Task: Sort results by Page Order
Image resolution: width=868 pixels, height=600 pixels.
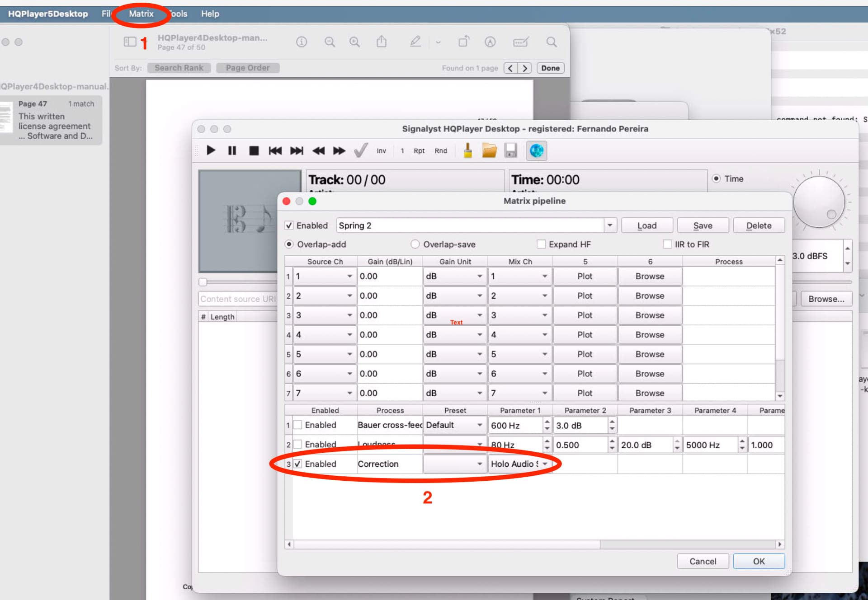Action: pyautogui.click(x=248, y=68)
